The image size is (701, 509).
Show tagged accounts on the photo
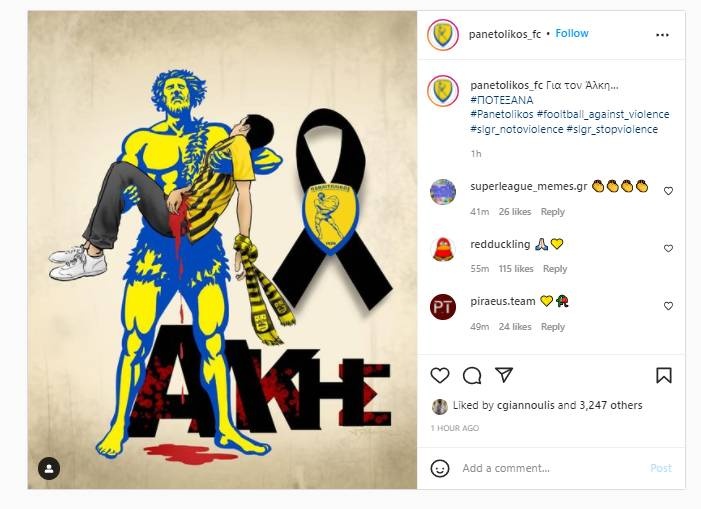click(x=49, y=468)
